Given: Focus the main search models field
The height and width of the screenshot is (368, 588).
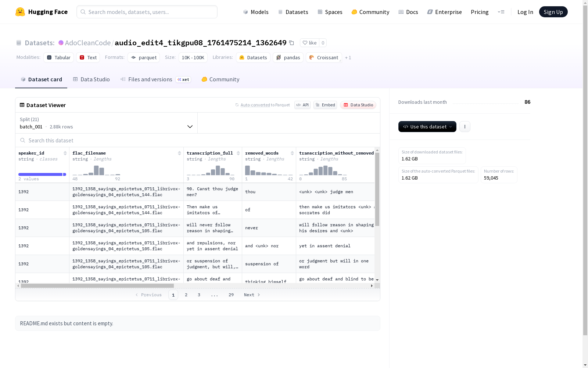Looking at the screenshot, I should pos(147,12).
